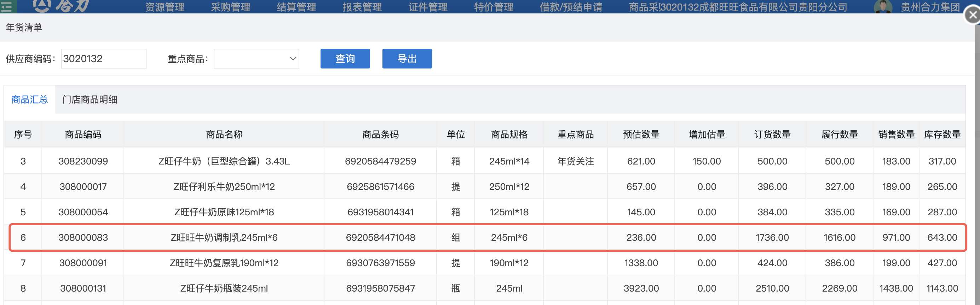Click the 查询 button
The width and height of the screenshot is (980, 305).
coord(345,59)
